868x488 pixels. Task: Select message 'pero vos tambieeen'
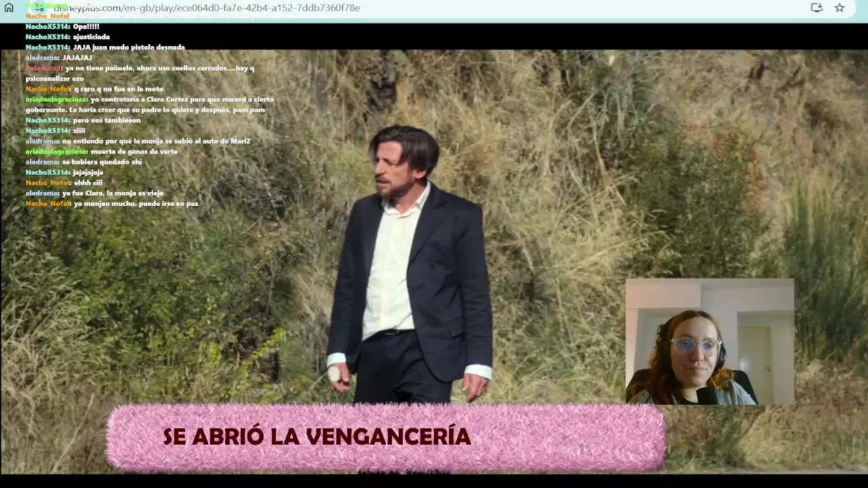click(106, 120)
